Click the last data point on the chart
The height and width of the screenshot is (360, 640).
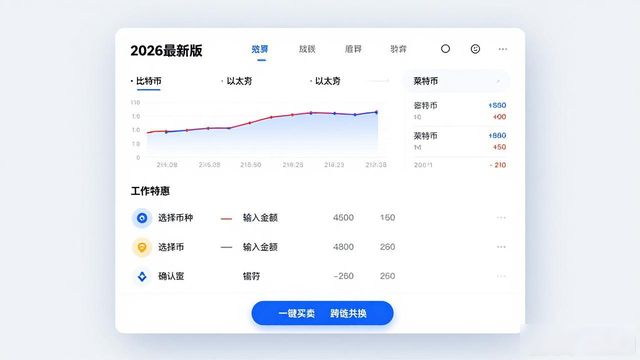pyautogui.click(x=376, y=112)
